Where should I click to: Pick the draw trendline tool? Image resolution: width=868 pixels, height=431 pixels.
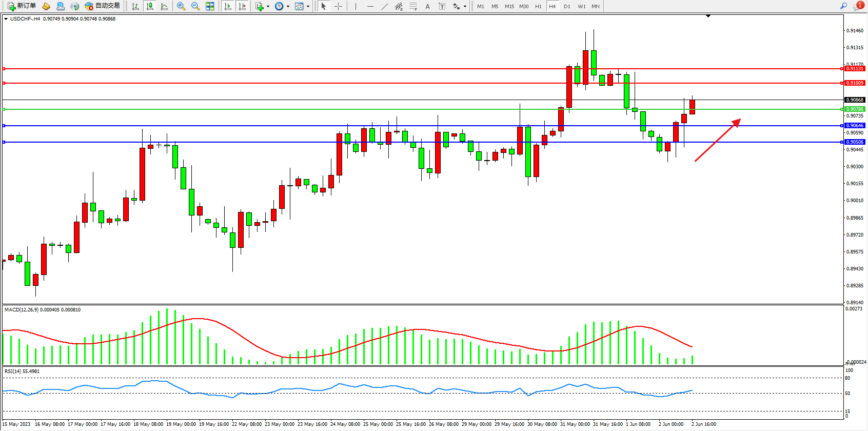click(x=385, y=6)
